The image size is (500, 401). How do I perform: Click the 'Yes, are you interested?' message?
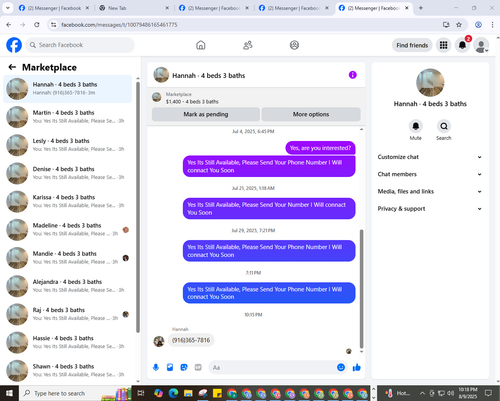(x=320, y=148)
